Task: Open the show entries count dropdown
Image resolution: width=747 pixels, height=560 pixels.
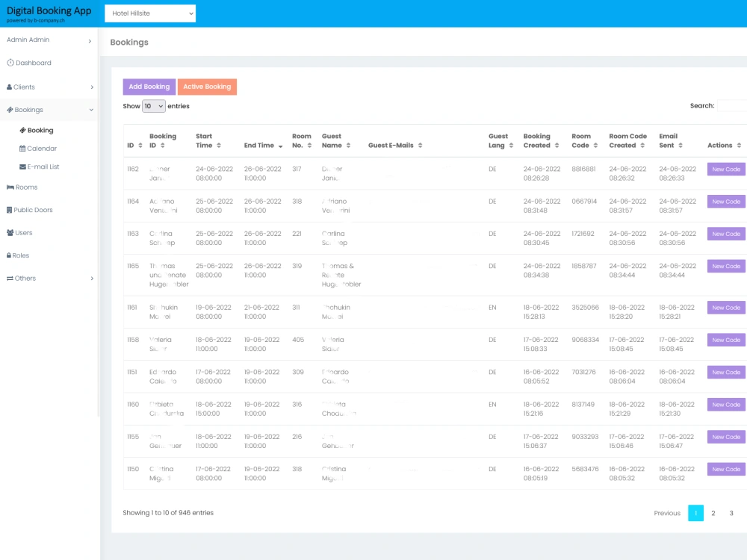Action: click(x=153, y=106)
